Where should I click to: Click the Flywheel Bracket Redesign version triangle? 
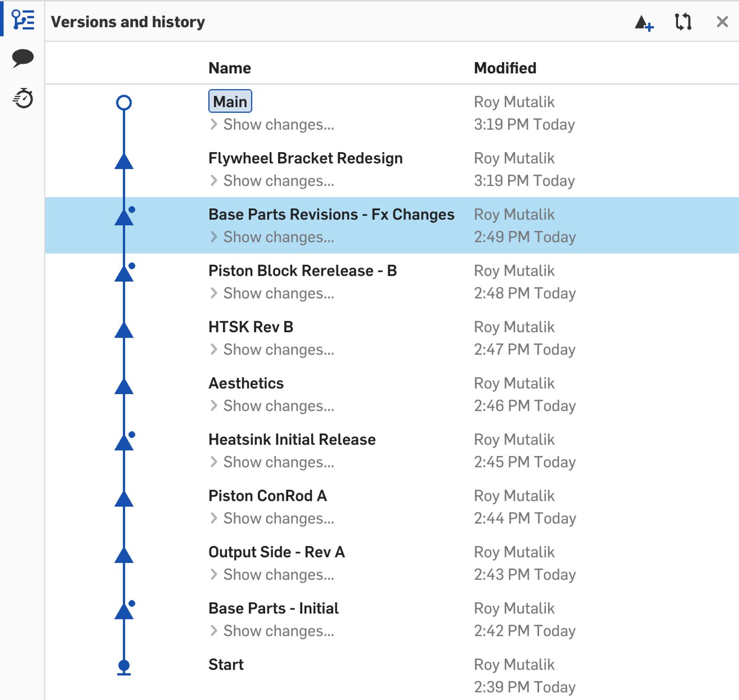click(124, 162)
